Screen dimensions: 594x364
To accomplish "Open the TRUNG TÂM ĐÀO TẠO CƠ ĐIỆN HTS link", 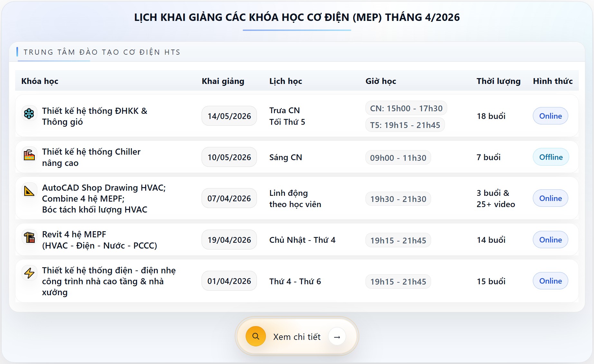I will click(101, 52).
